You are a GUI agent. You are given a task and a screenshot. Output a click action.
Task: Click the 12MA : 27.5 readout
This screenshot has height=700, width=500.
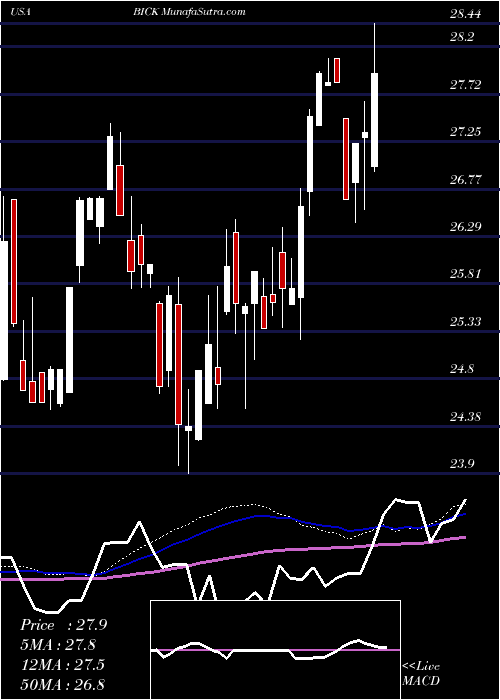coord(63,664)
